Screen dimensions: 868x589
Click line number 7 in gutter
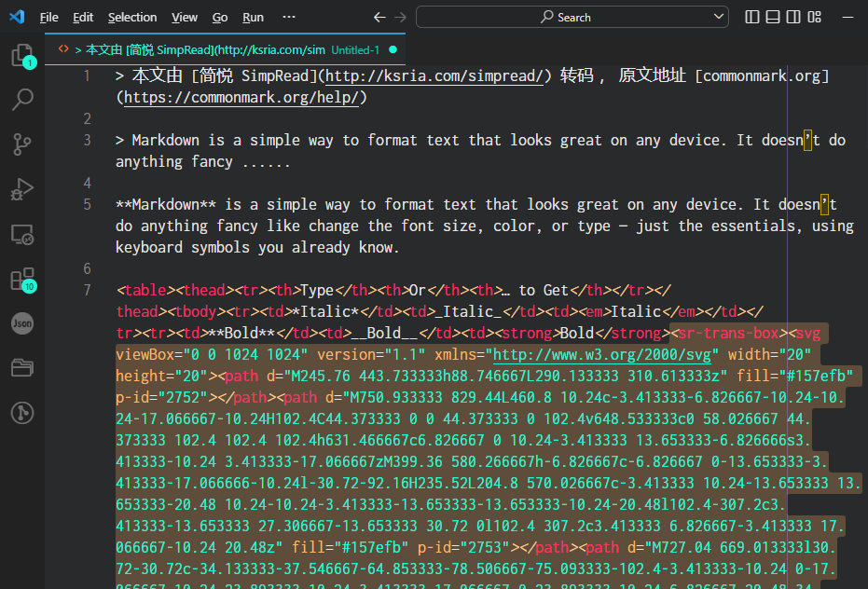point(87,290)
